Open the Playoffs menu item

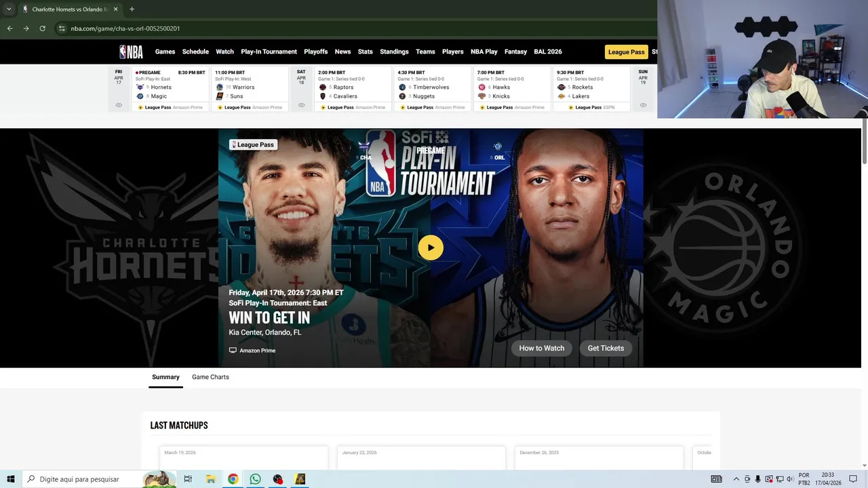click(x=316, y=52)
